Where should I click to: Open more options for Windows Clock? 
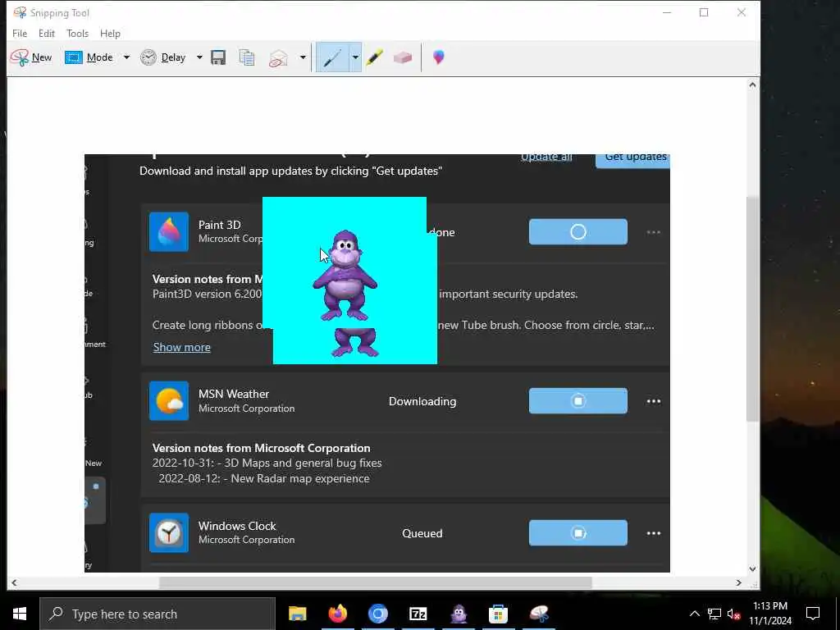(653, 533)
